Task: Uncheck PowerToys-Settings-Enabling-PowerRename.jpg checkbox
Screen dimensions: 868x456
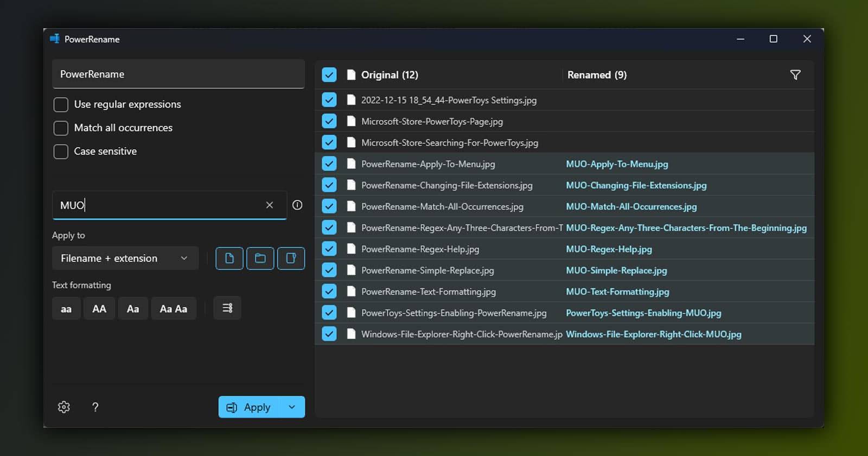Action: coord(329,313)
